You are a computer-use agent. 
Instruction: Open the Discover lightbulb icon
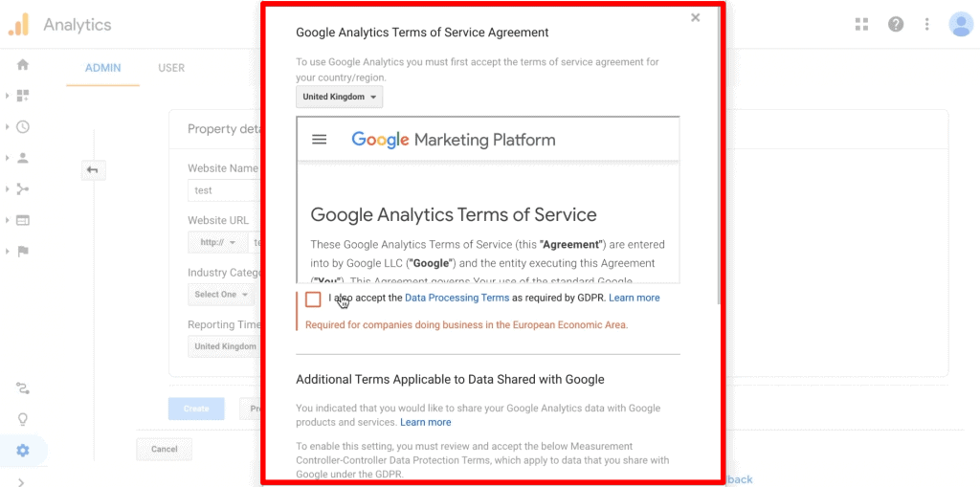[23, 419]
